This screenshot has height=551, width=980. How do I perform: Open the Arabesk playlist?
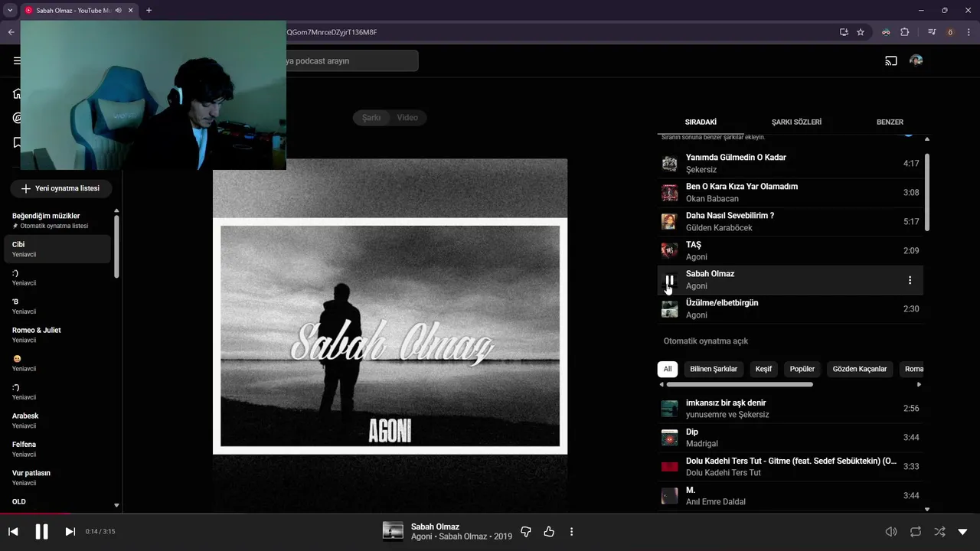coord(57,420)
